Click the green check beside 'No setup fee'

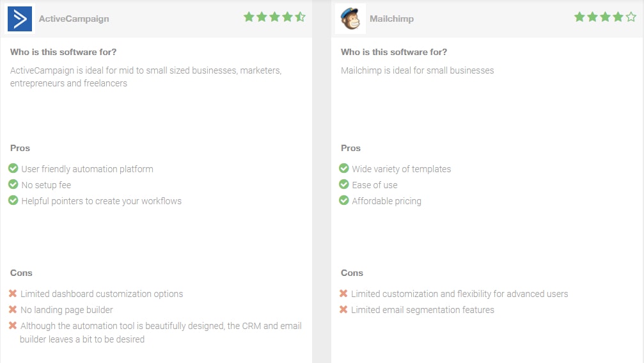[x=13, y=184]
